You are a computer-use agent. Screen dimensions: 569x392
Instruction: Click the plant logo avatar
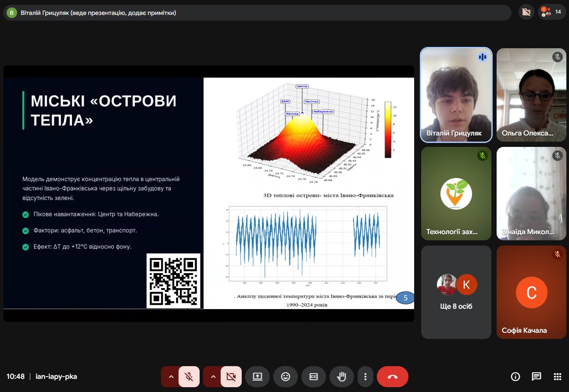pyautogui.click(x=456, y=193)
